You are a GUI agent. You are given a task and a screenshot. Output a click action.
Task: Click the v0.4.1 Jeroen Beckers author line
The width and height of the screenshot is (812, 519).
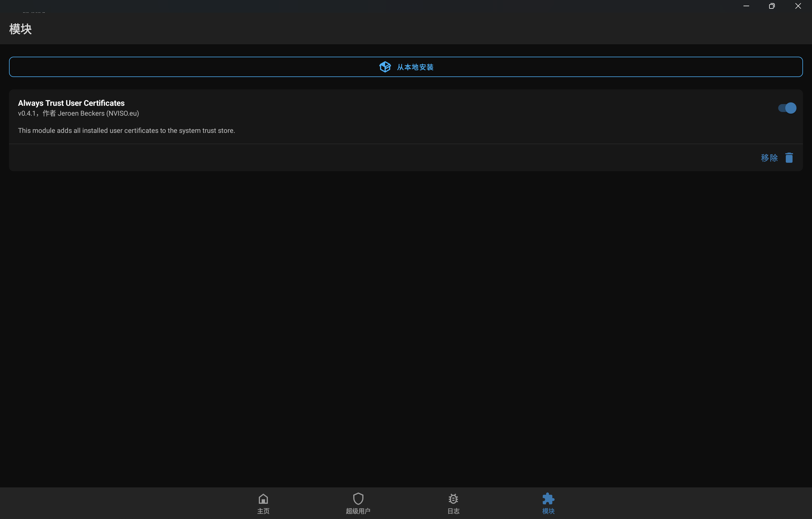tap(78, 113)
